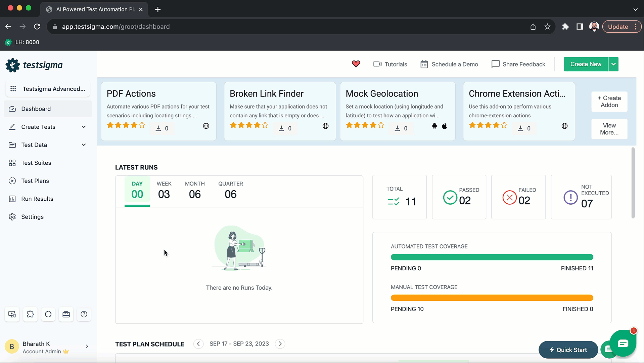Reload the page in browser

(x=37, y=27)
